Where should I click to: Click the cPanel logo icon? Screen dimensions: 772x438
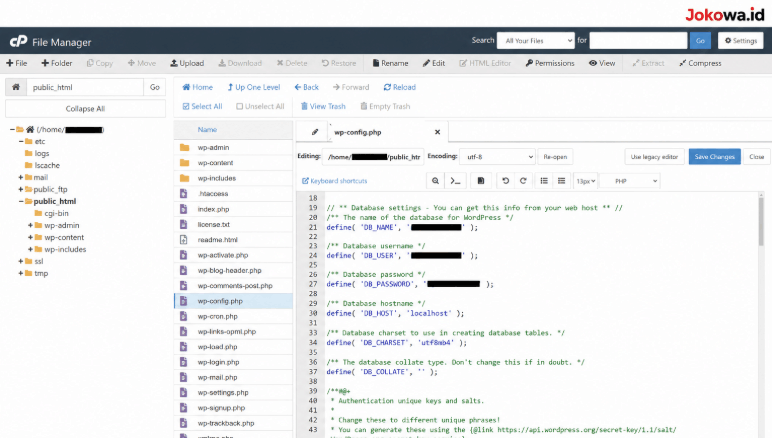pyautogui.click(x=18, y=41)
